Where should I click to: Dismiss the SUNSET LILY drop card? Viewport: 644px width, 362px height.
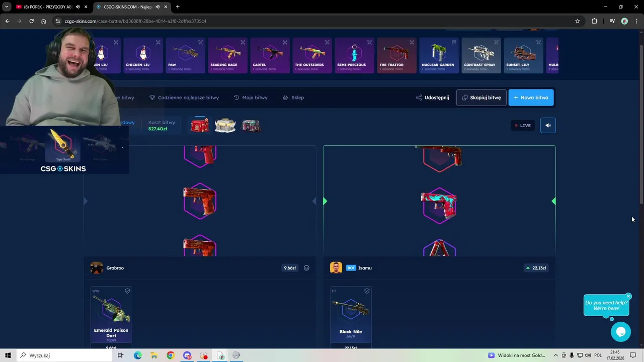[x=538, y=42]
